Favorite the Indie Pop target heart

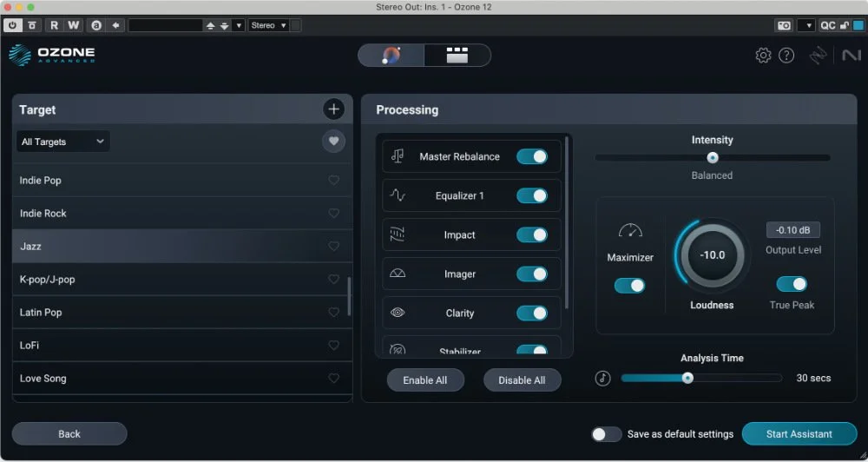click(x=334, y=180)
